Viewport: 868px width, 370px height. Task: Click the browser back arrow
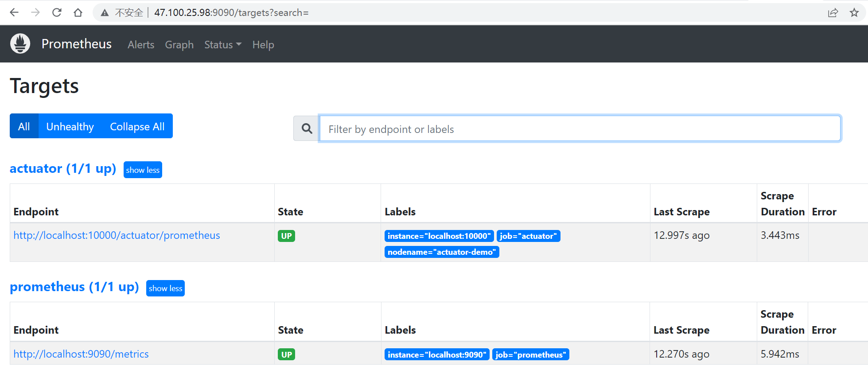click(x=14, y=12)
